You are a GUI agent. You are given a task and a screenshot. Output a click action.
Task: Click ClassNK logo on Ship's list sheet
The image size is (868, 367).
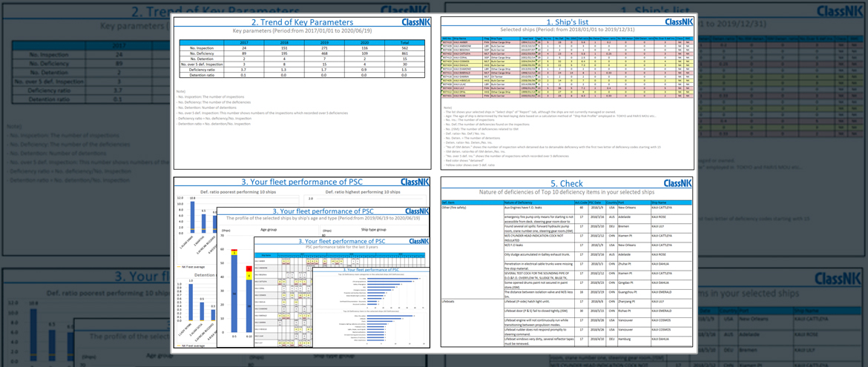tap(678, 22)
